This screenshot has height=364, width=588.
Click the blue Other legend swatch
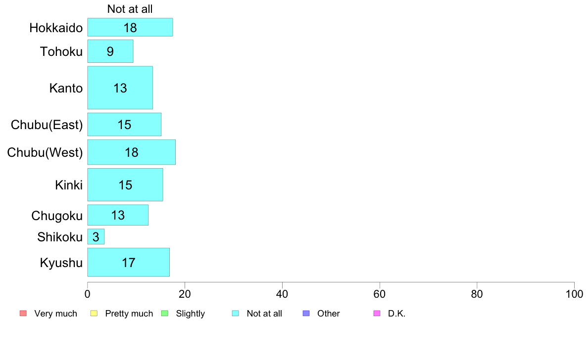point(306,313)
